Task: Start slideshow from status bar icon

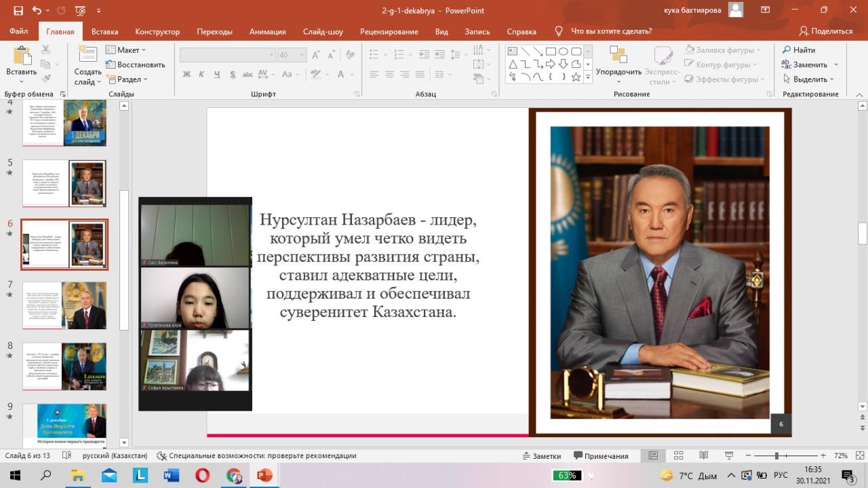Action: pos(729,456)
